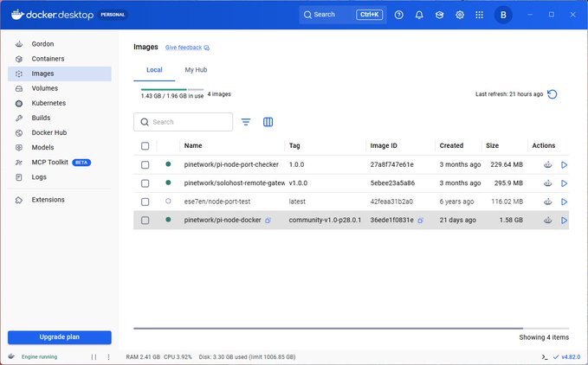
Task: Select the pinetwork/pi-node-docker checkbox
Action: point(145,221)
